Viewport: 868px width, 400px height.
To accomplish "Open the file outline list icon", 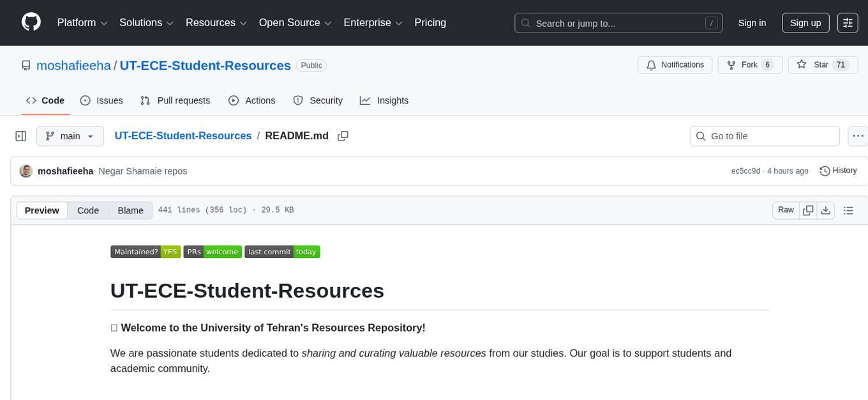I will pyautogui.click(x=848, y=210).
